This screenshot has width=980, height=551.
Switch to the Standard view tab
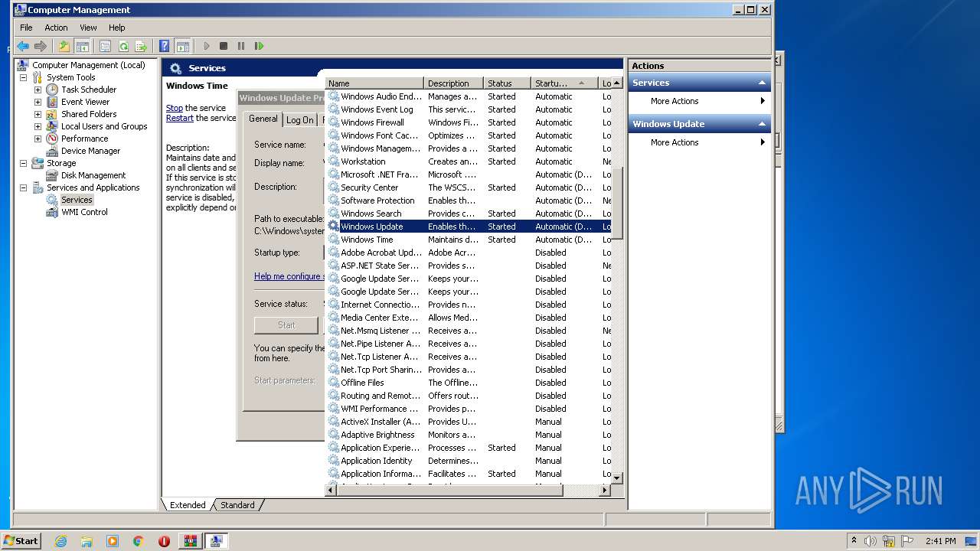click(237, 505)
